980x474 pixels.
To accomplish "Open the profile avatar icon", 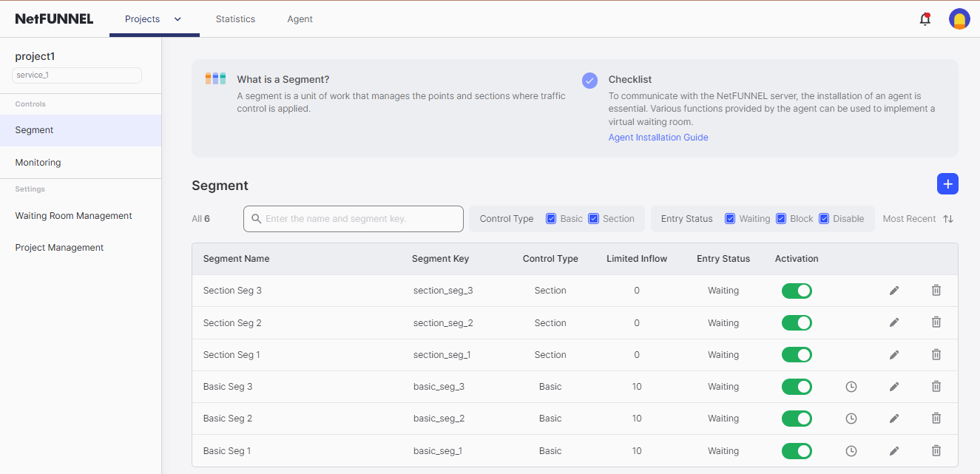I will 959,18.
